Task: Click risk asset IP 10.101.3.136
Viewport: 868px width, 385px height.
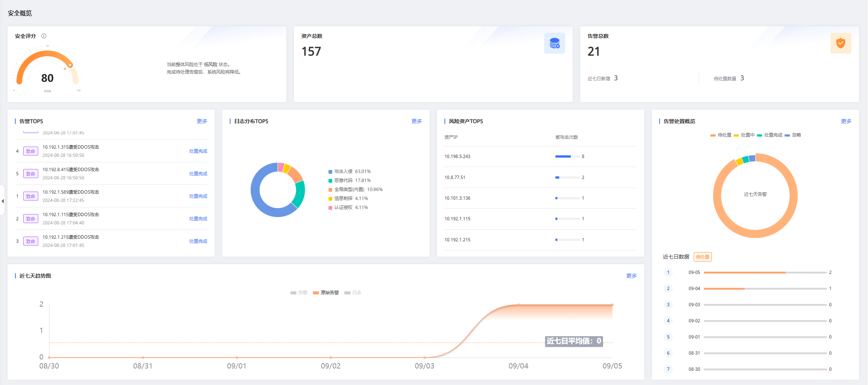Action: tap(457, 198)
